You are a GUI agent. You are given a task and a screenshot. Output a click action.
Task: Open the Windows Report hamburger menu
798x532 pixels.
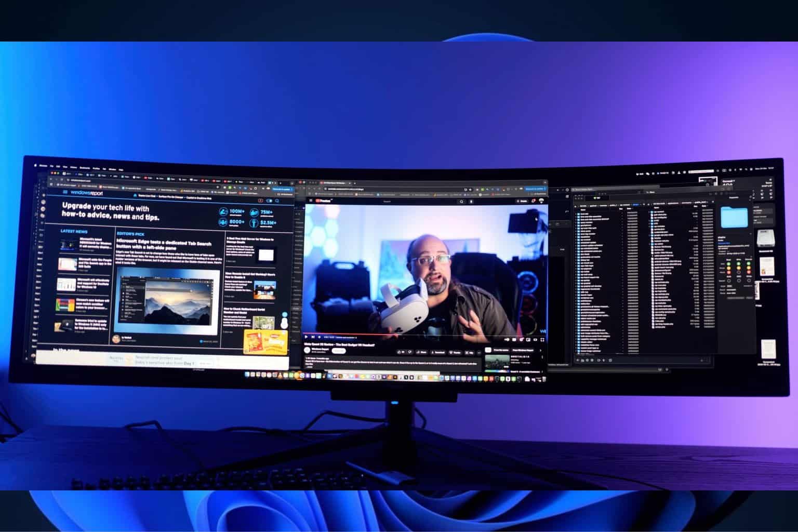65,193
